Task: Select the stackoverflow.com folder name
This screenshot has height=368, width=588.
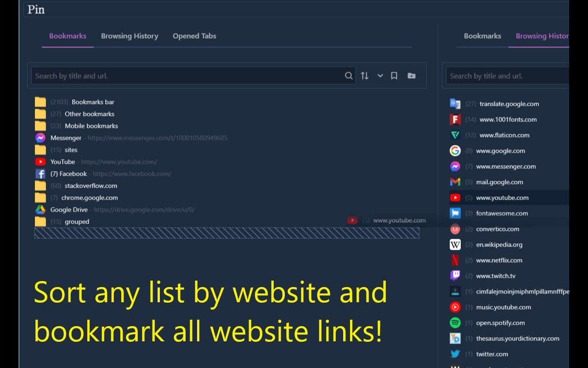Action: [x=91, y=186]
